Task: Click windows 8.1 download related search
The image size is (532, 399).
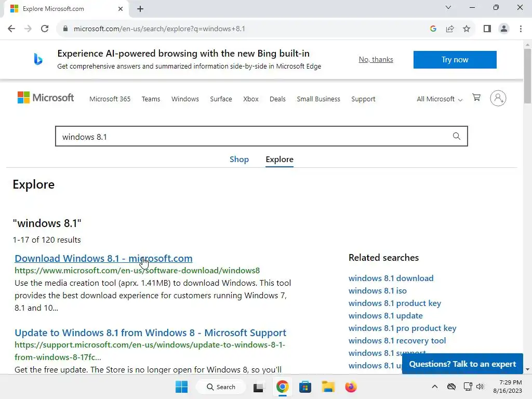Action: pos(391,278)
